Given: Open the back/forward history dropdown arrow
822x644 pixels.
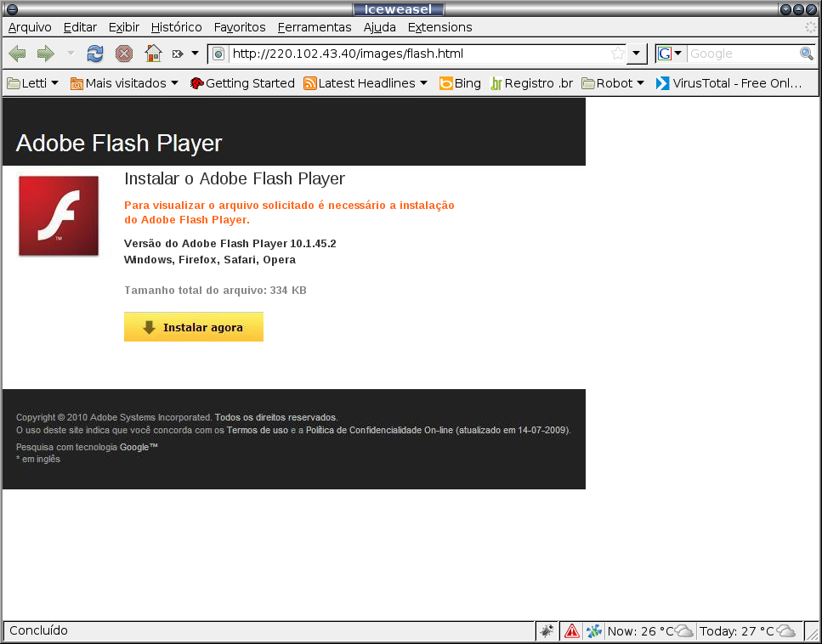Looking at the screenshot, I should pyautogui.click(x=71, y=54).
